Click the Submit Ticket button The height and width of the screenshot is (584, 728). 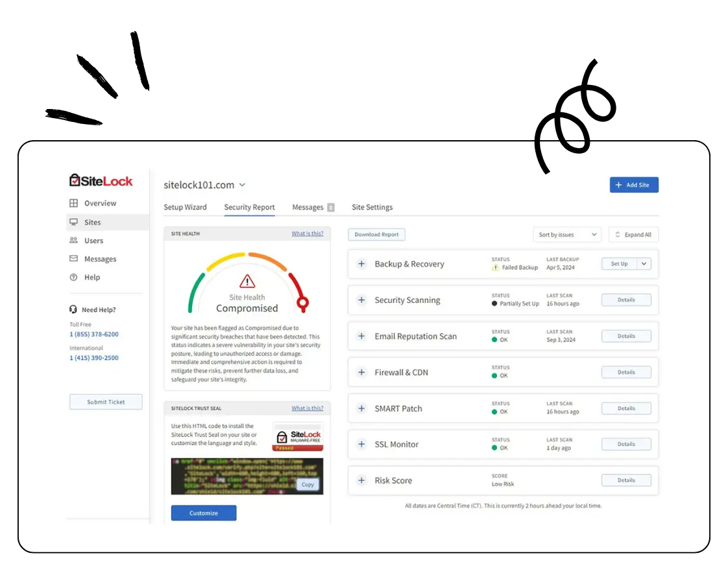pyautogui.click(x=106, y=402)
